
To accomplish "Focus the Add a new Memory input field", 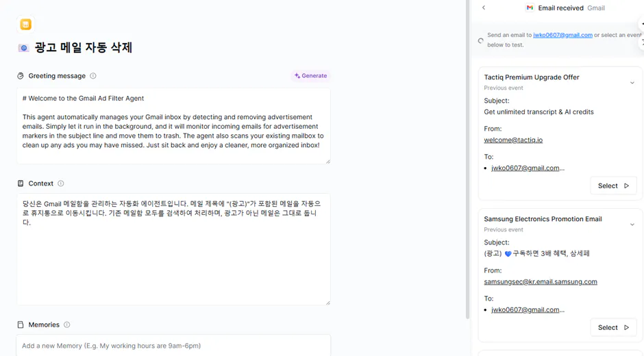I will coord(173,345).
